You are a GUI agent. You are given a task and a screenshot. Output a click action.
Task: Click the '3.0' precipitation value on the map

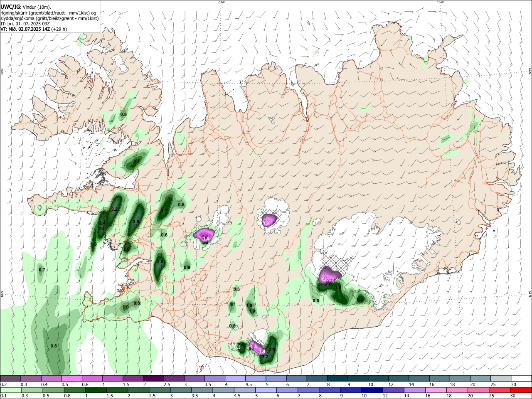(x=136, y=222)
